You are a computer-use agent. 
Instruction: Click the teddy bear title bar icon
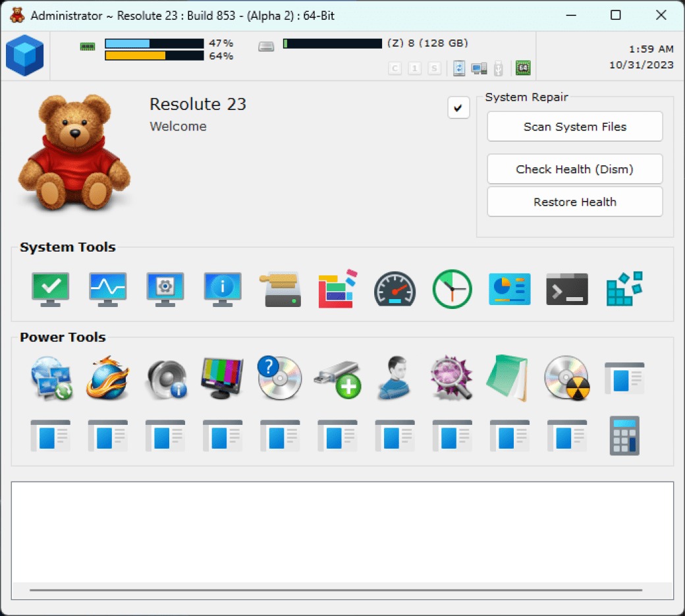pyautogui.click(x=18, y=15)
